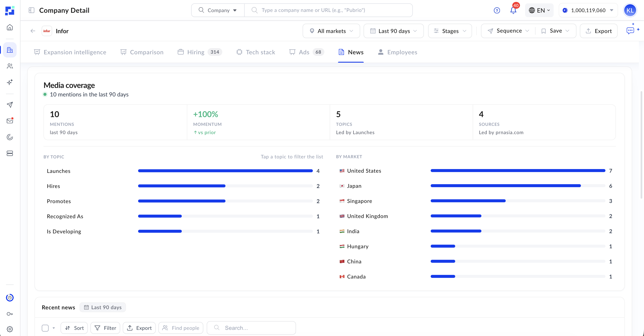The height and width of the screenshot is (336, 644).
Task: Switch to the Expansion intelligence tab
Action: [x=70, y=52]
